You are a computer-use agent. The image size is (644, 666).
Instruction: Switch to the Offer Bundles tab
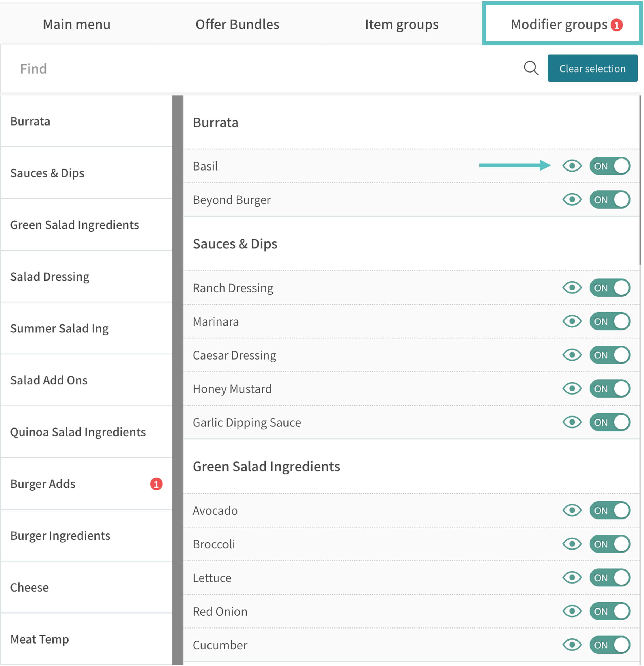point(237,24)
